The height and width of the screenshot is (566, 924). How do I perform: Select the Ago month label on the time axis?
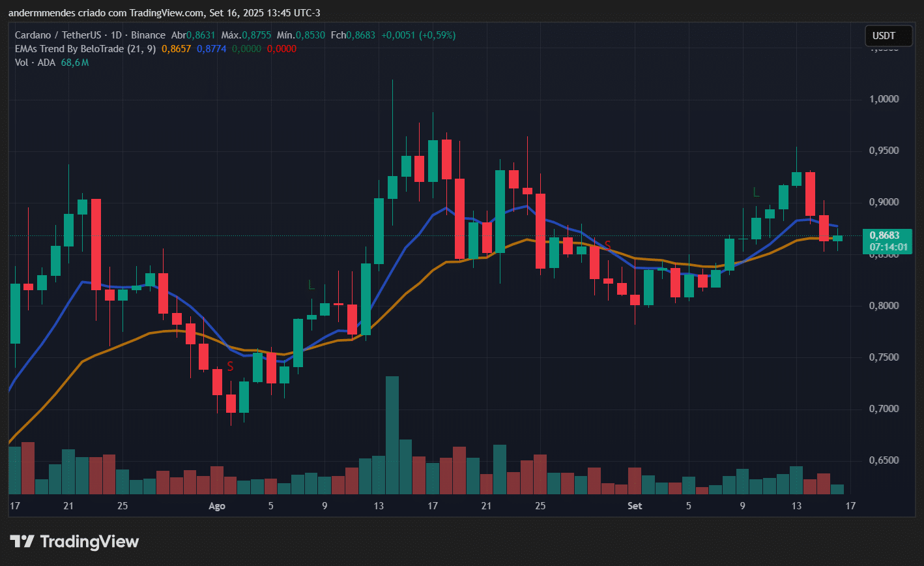click(216, 505)
